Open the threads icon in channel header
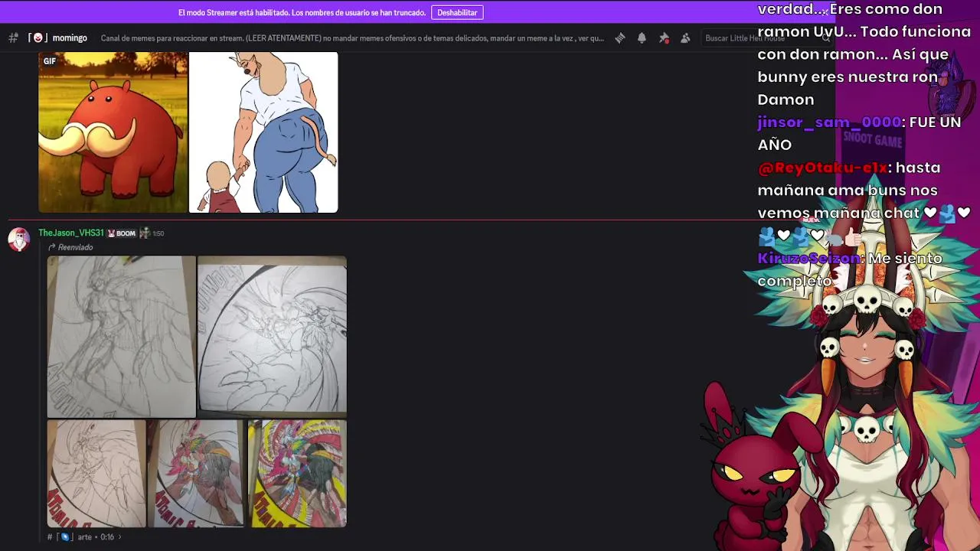This screenshot has width=980, height=551. [620, 37]
